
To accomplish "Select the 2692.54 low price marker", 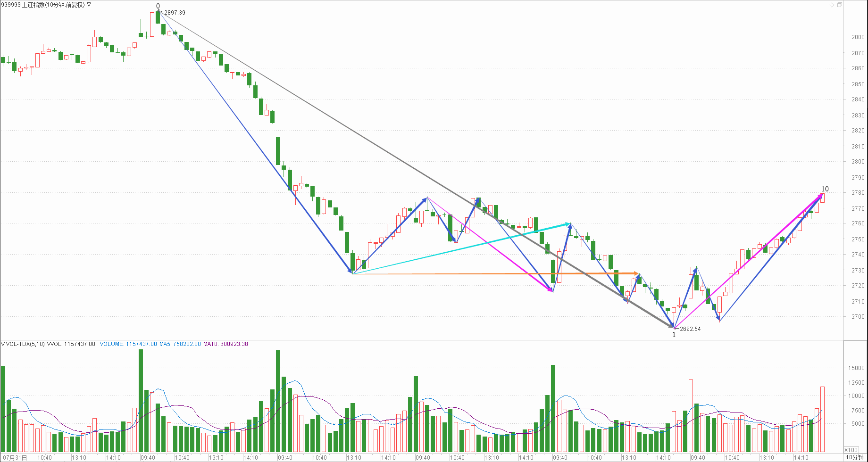I will (690, 329).
